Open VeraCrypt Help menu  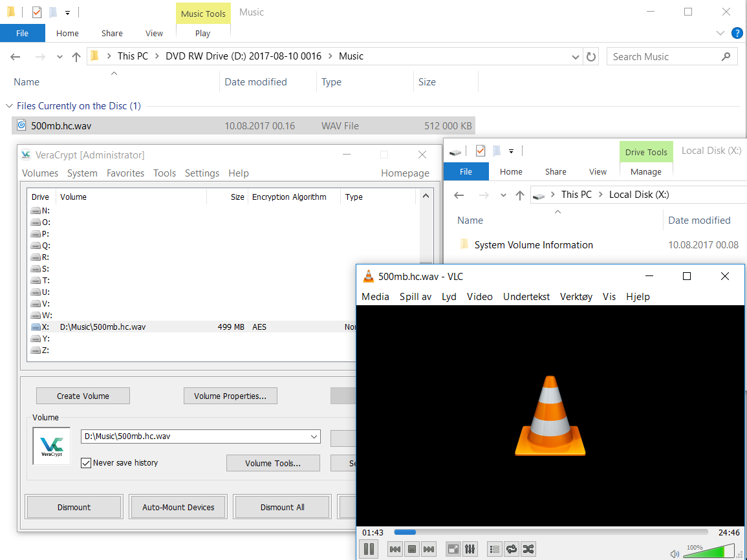coord(238,173)
